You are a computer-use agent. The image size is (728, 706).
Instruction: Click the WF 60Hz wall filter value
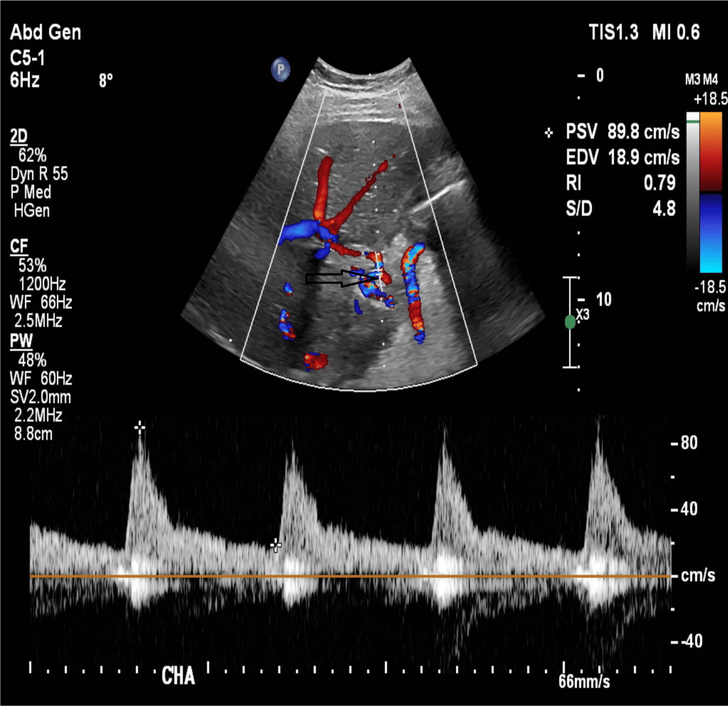pos(41,379)
